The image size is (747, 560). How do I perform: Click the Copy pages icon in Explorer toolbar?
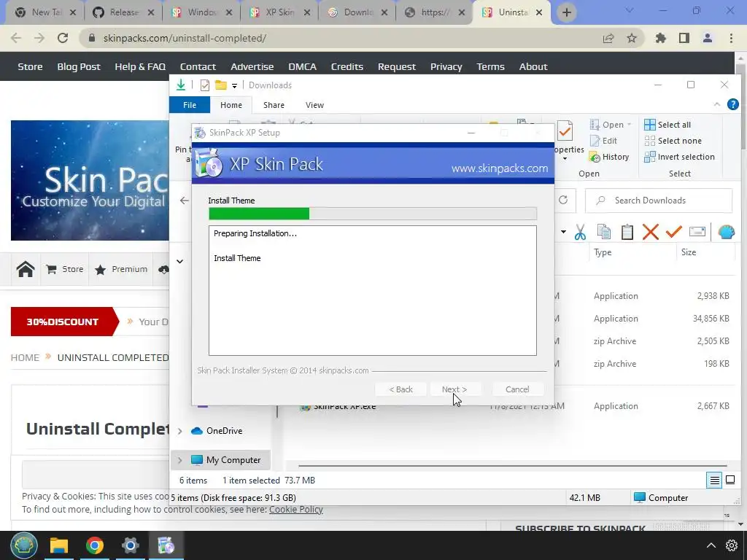pos(603,232)
